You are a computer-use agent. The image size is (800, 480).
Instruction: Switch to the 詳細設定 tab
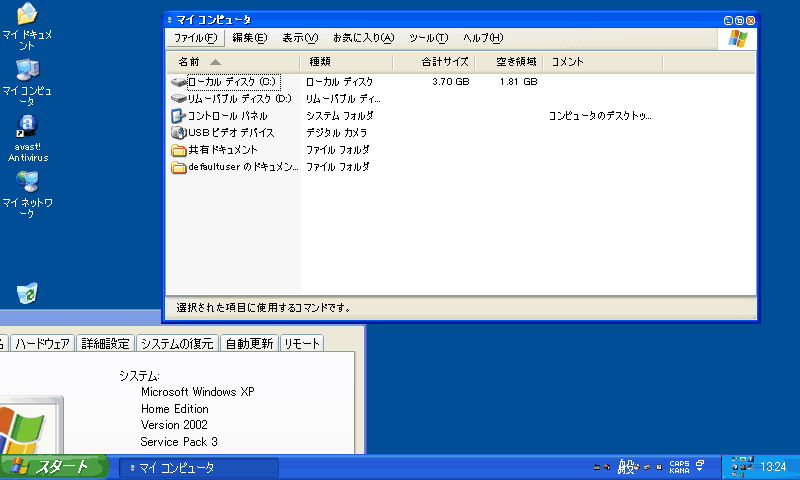tap(105, 343)
